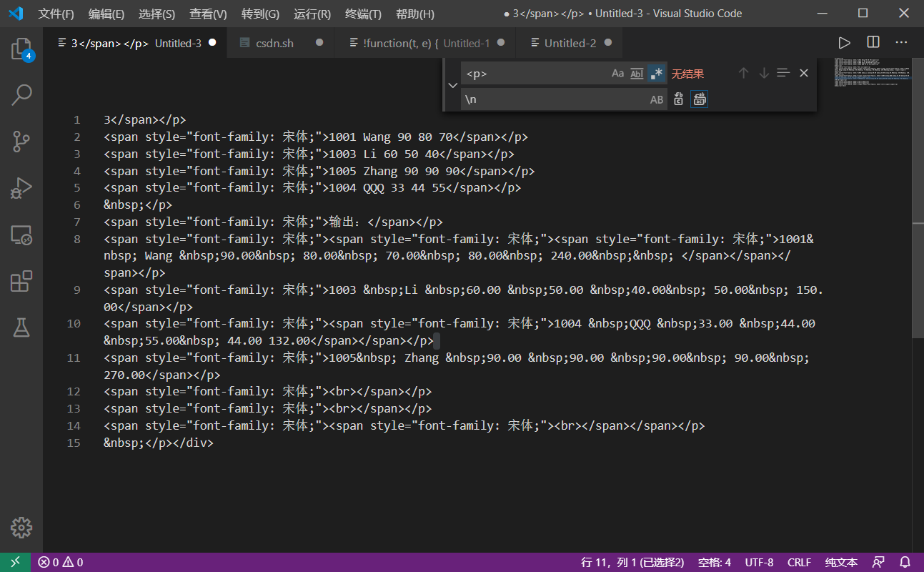Open the 运行(R) menu
The image size is (924, 572).
(312, 14)
